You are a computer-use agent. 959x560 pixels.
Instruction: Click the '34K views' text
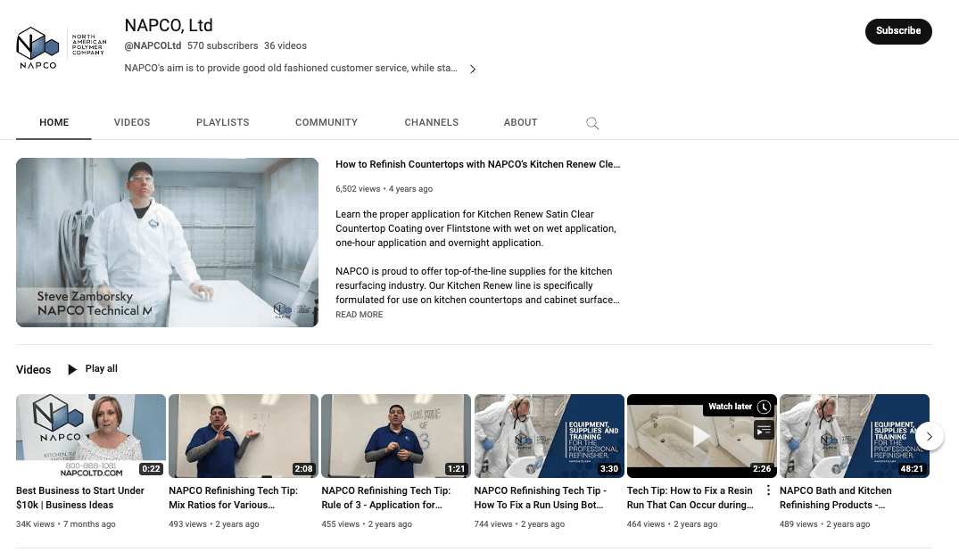tap(36, 524)
